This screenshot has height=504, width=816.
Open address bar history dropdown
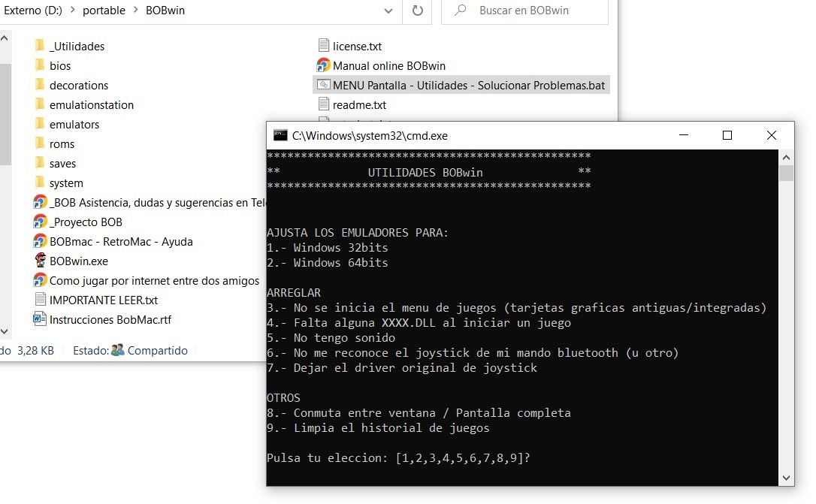tap(388, 11)
